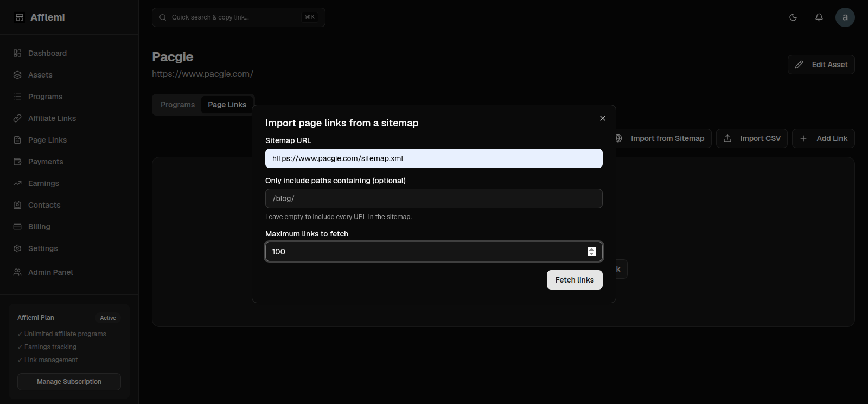Click the Programs list icon

pyautogui.click(x=17, y=97)
